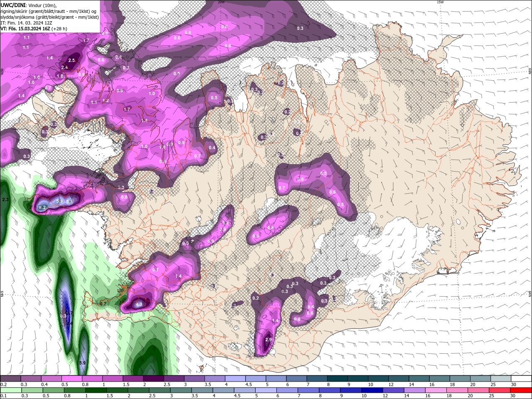Pick the blue rain swatch labeled 9

tap(351, 390)
